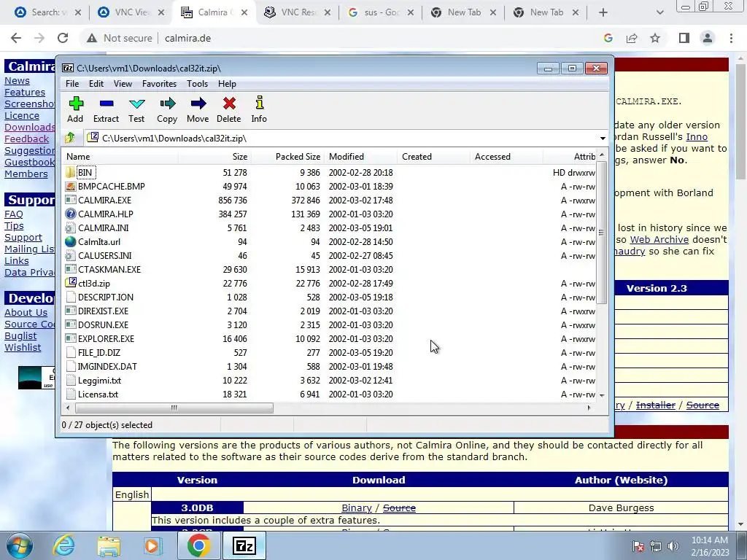
Task: Open File Explorer from the taskbar
Action: pos(109,545)
